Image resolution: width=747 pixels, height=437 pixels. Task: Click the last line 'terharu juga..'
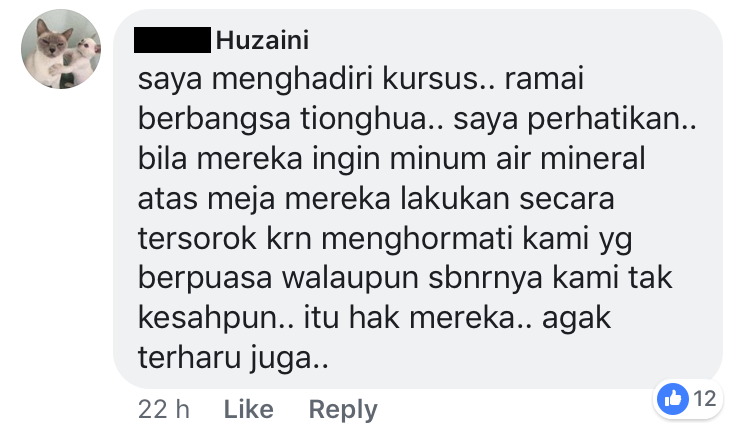pyautogui.click(x=233, y=358)
